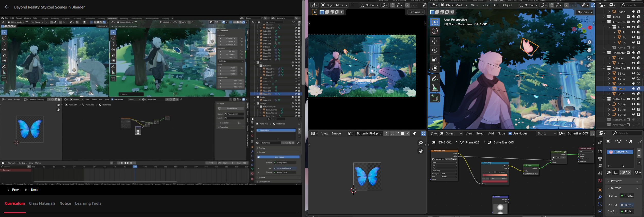Open the Node menu in the node editor
644x217 pixels.
click(x=501, y=133)
